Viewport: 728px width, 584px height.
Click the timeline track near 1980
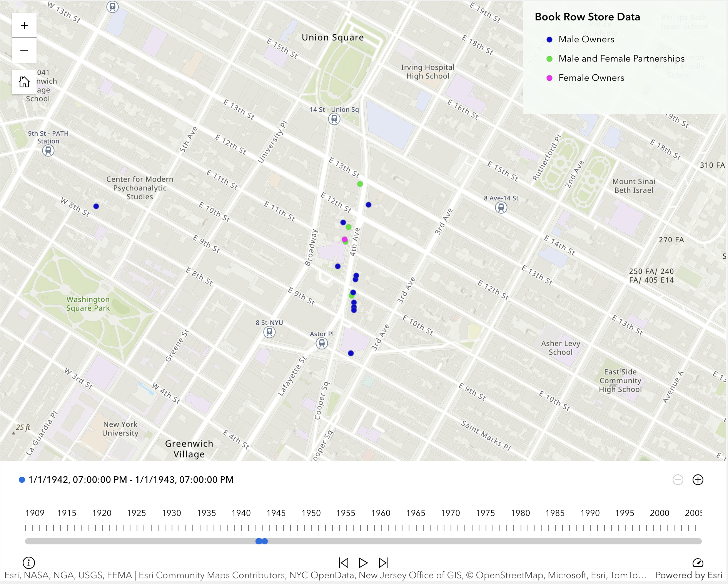pyautogui.click(x=521, y=541)
